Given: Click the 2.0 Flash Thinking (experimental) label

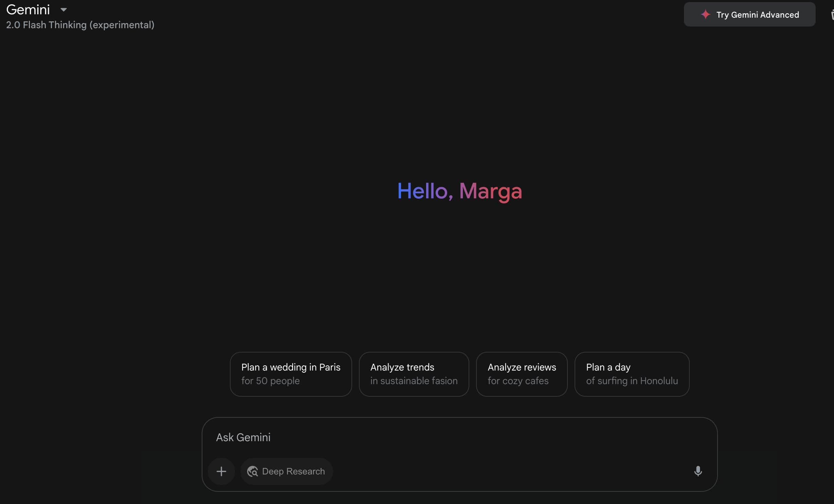Looking at the screenshot, I should [80, 25].
